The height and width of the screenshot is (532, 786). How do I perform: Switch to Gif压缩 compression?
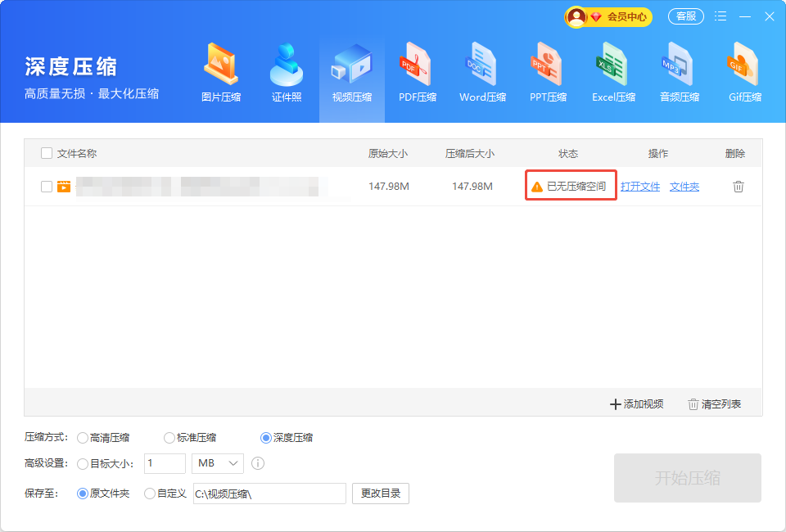745,74
